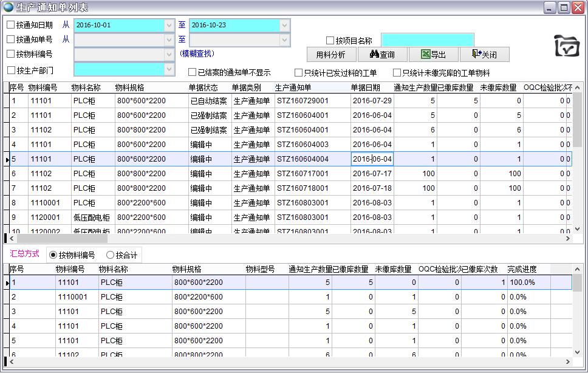The width and height of the screenshot is (588, 373).
Task: Click the 导出 Excel export button
Action: pyautogui.click(x=433, y=55)
